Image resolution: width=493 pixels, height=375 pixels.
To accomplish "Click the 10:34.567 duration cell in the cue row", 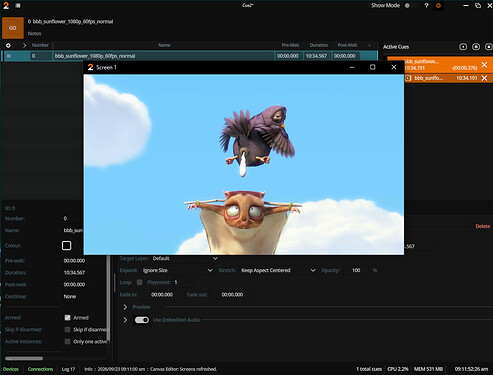I will 316,56.
